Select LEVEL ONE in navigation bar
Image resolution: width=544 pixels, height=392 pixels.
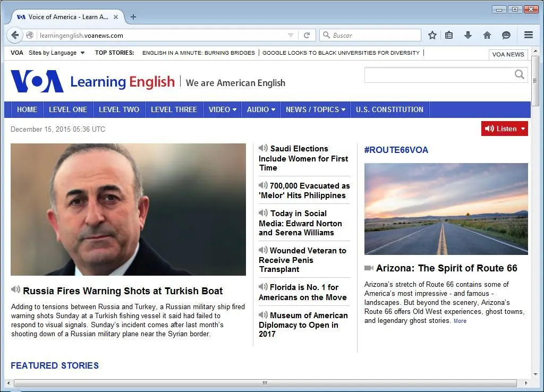(68, 109)
